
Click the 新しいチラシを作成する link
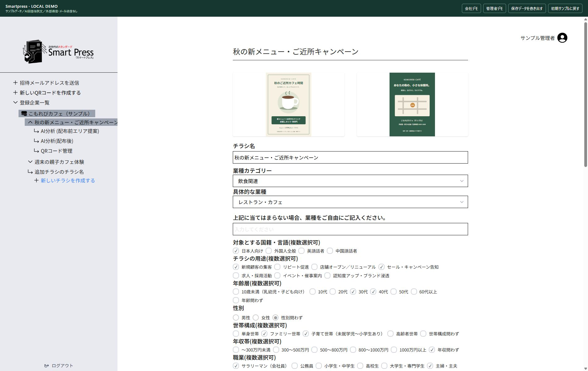tap(68, 181)
